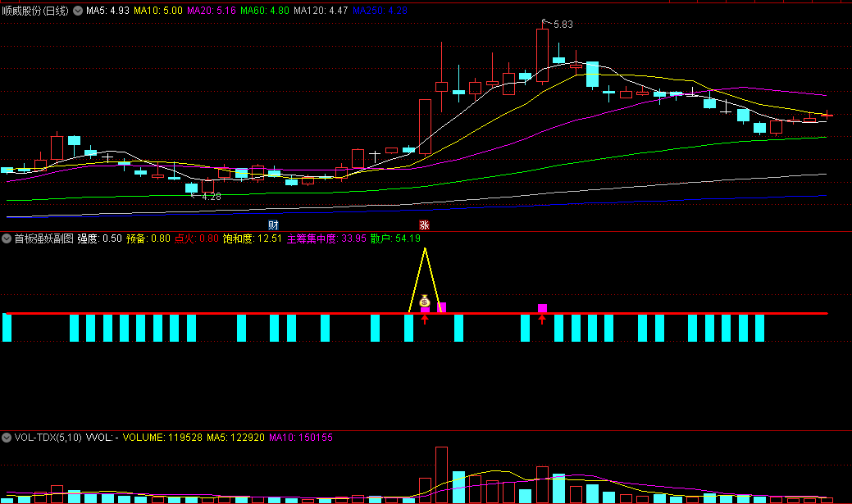Image resolution: width=852 pixels, height=504 pixels.
Task: Click the MA10: 5.00 label
Action: [x=158, y=11]
